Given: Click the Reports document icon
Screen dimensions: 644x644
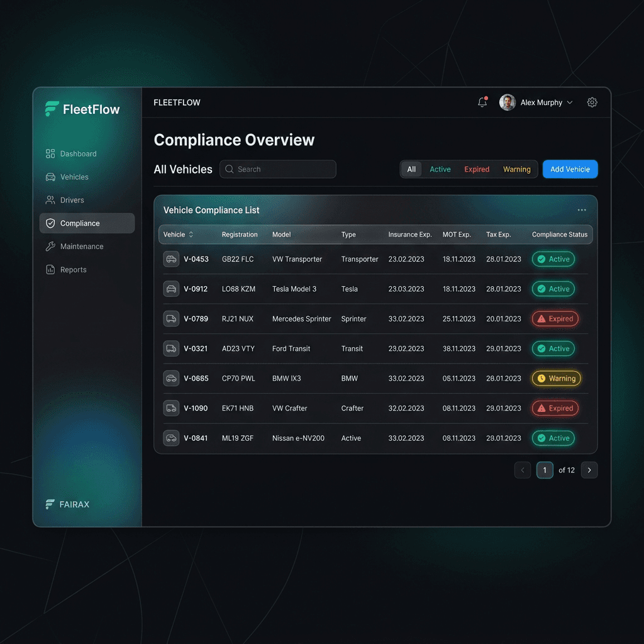Looking at the screenshot, I should point(50,269).
